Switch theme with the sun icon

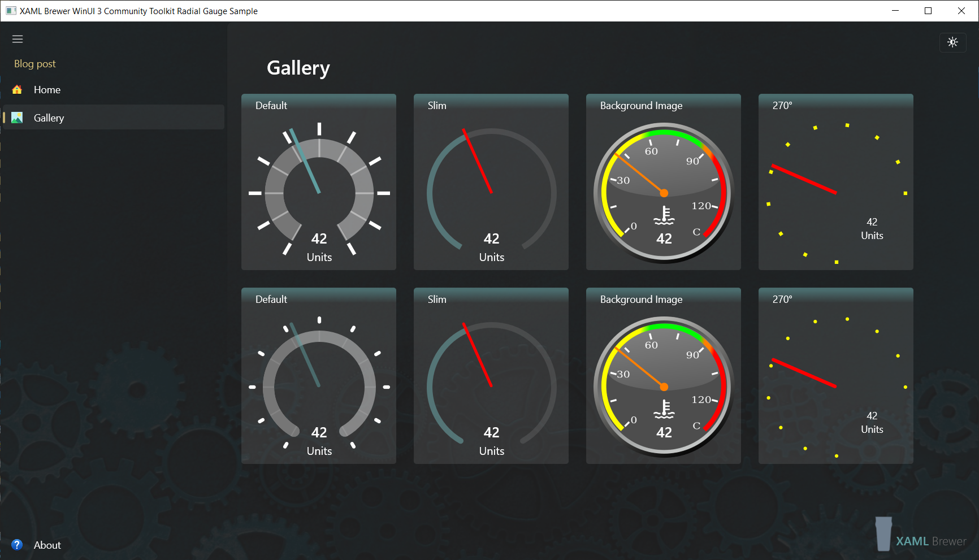[x=952, y=42]
